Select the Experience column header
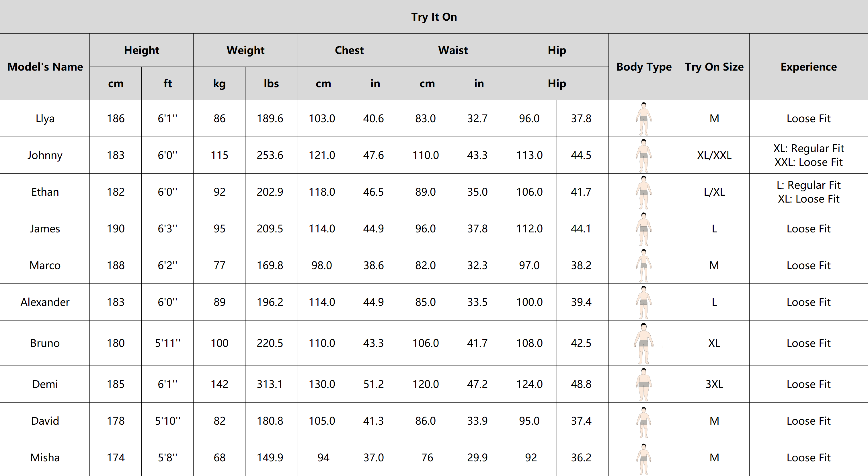This screenshot has width=868, height=476. pos(808,67)
